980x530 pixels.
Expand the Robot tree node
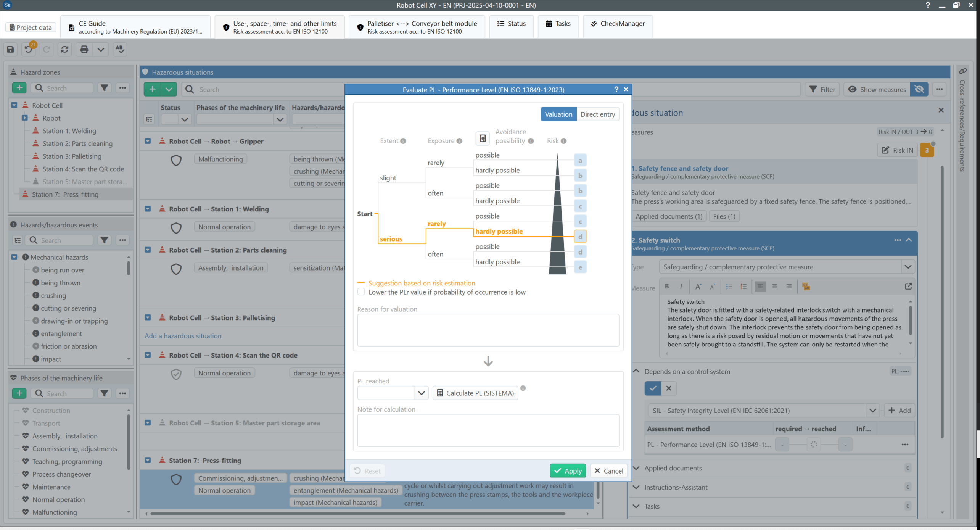coord(24,118)
